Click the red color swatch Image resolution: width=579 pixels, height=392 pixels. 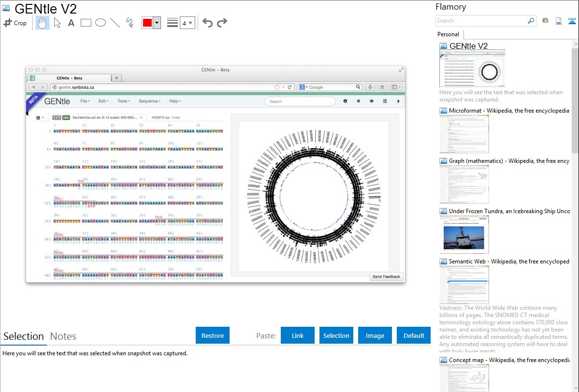147,23
